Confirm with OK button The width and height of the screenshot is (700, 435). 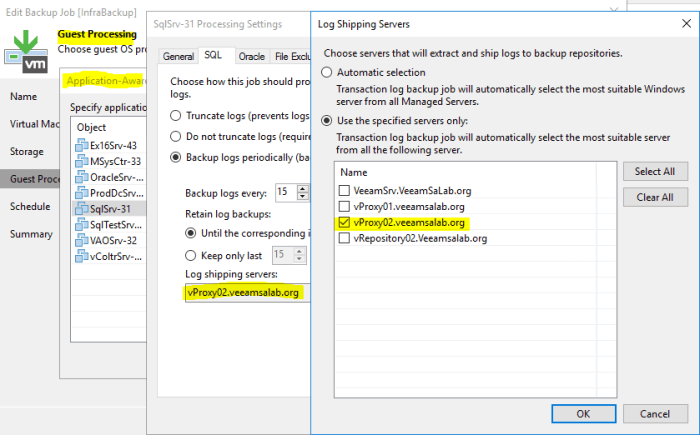point(583,414)
